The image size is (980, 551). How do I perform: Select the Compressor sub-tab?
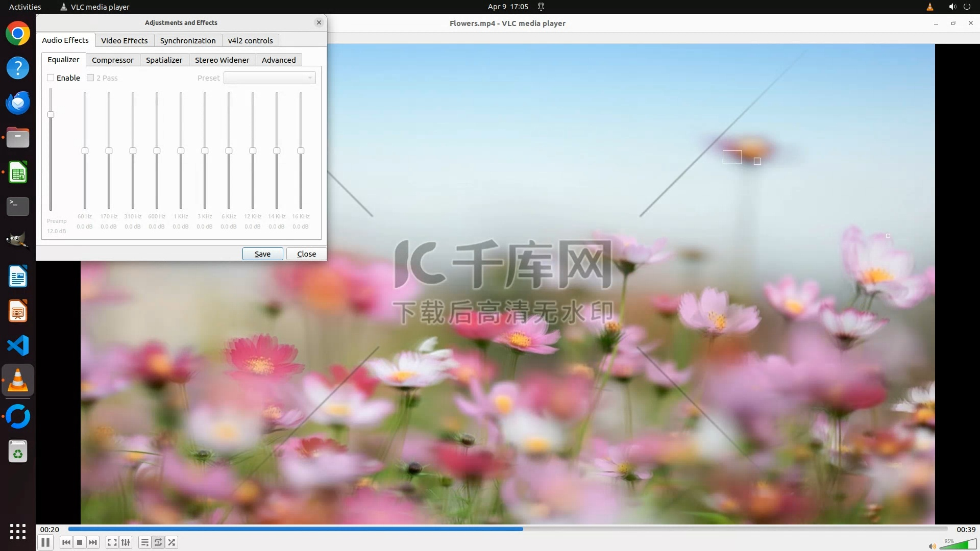112,60
